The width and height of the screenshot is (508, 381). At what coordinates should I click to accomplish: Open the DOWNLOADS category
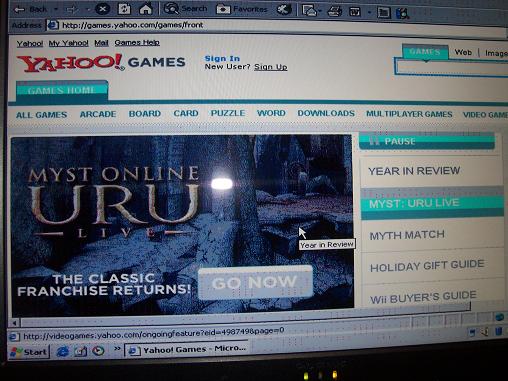pos(326,113)
